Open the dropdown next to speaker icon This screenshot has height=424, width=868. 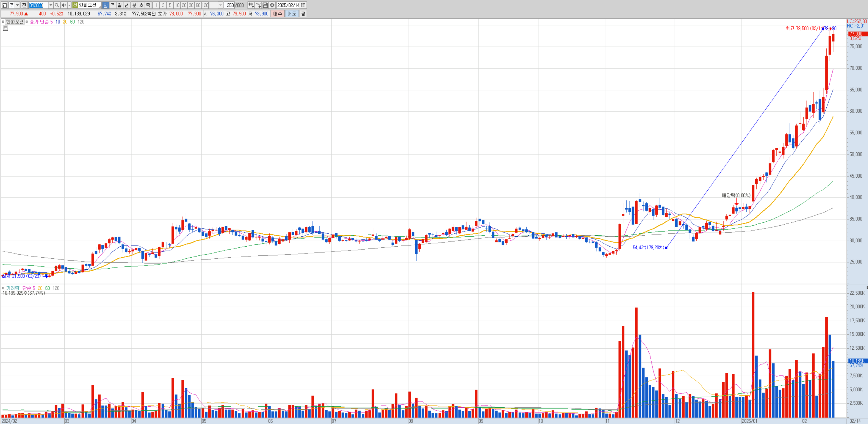[69, 5]
